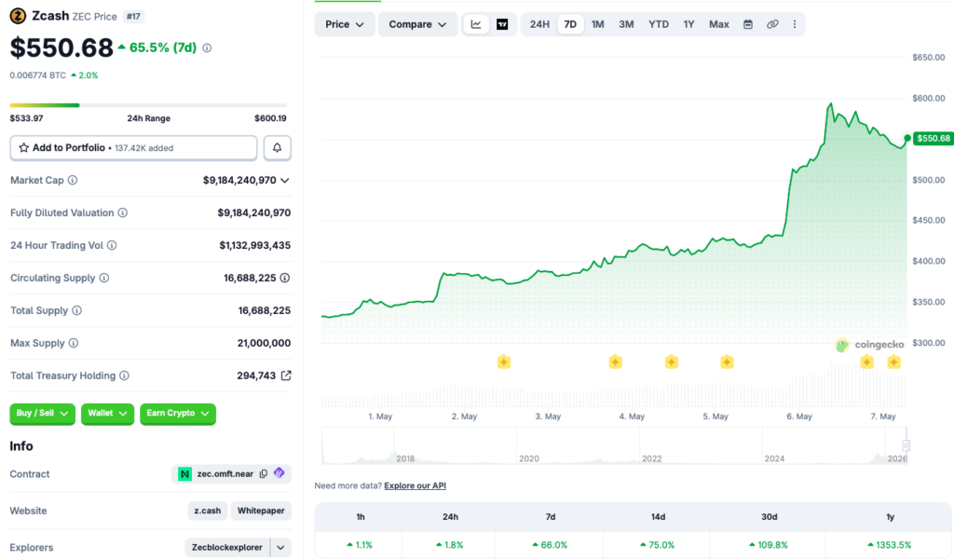
Task: Select the 1Y time range
Action: click(688, 24)
